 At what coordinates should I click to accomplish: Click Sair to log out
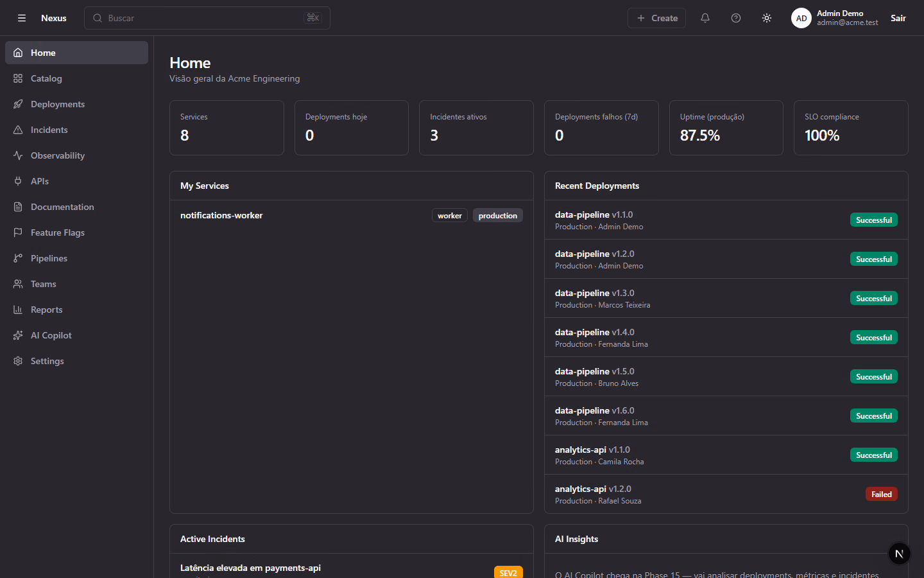coord(898,18)
